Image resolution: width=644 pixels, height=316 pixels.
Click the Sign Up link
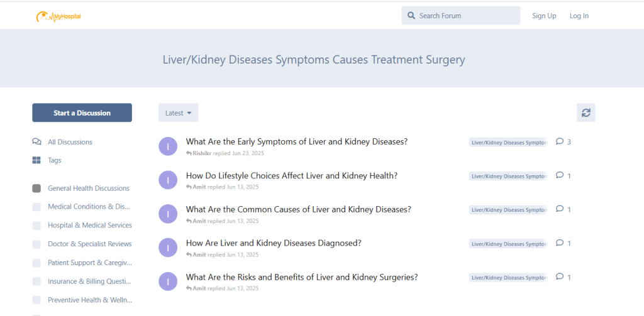(x=544, y=16)
